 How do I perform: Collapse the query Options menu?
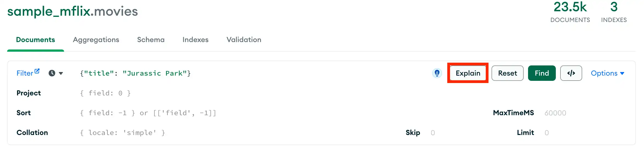click(x=607, y=73)
